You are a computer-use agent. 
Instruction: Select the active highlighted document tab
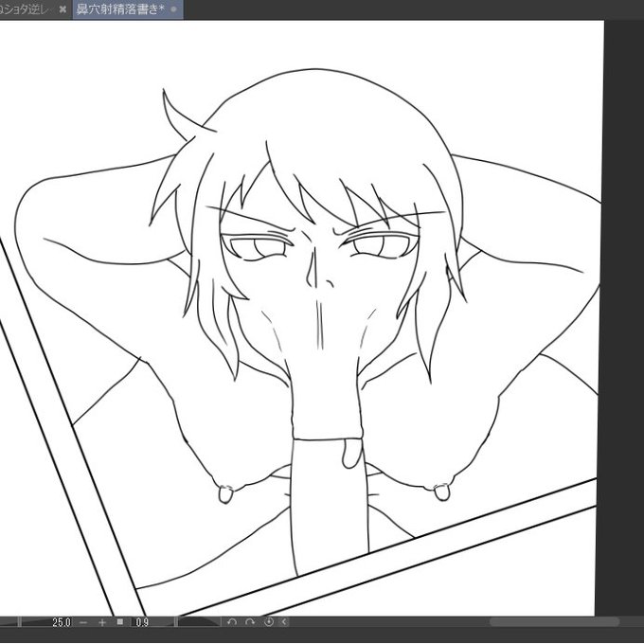pos(128,9)
